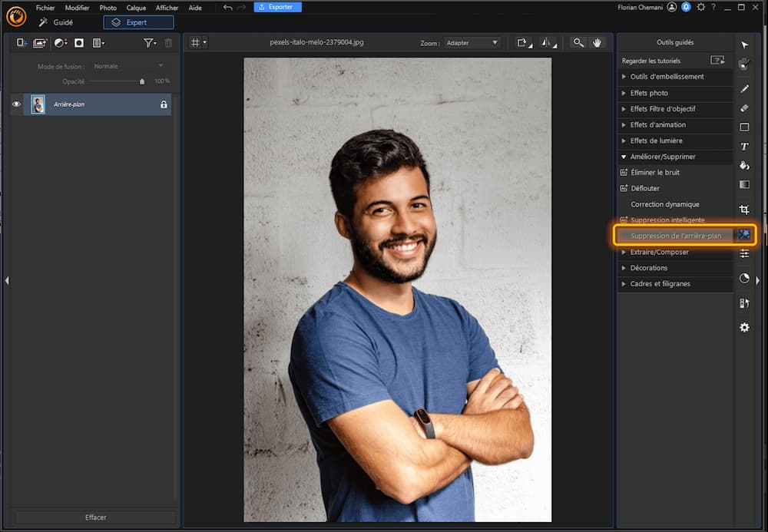Select the Eraser tool
This screenshot has width=768, height=532.
pyautogui.click(x=744, y=108)
